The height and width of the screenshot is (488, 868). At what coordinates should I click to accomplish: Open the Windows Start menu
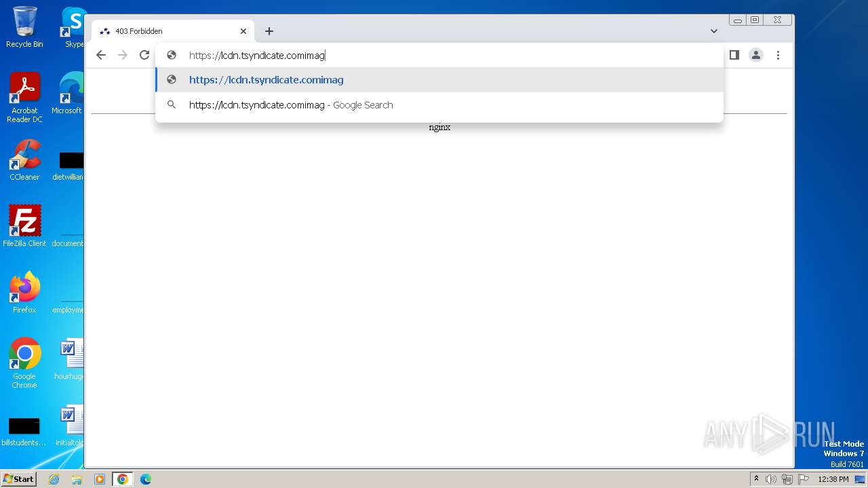pyautogui.click(x=19, y=479)
